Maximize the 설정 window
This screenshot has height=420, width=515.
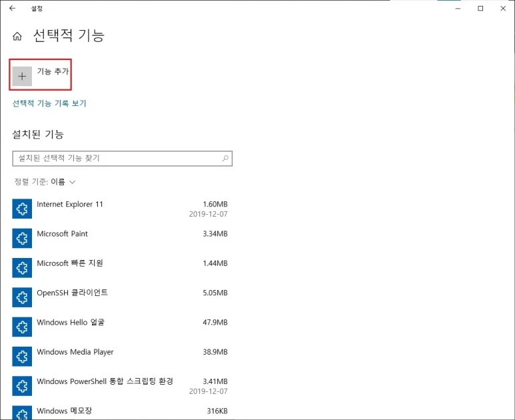(480, 9)
